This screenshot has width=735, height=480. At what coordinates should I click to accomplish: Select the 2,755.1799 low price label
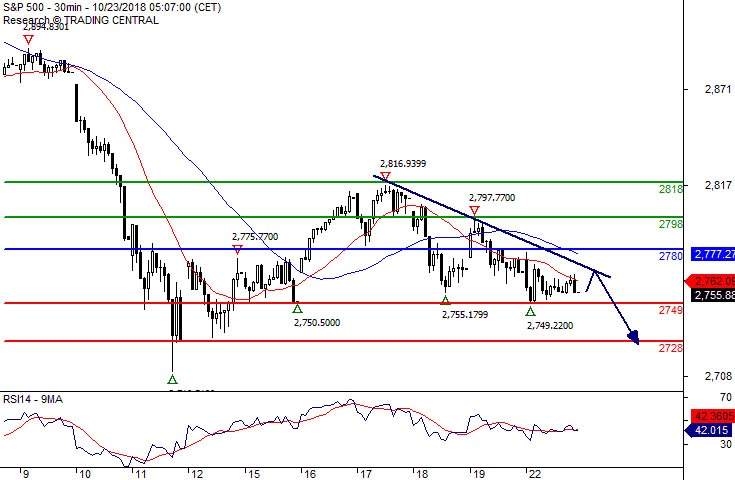(x=465, y=315)
